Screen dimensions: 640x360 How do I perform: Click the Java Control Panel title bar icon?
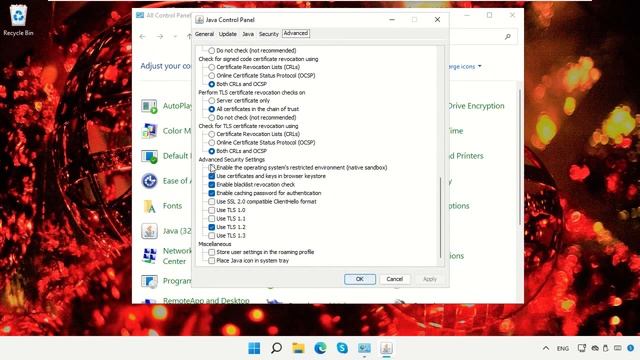click(x=200, y=20)
